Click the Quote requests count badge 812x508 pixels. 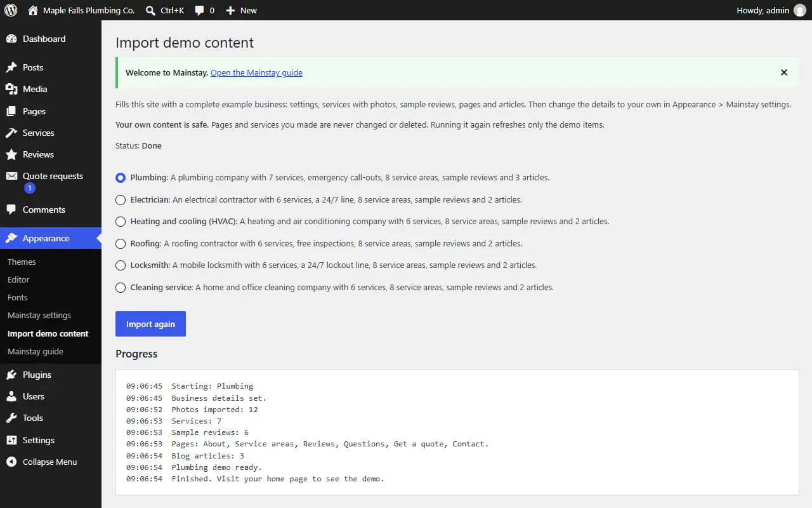(30, 188)
